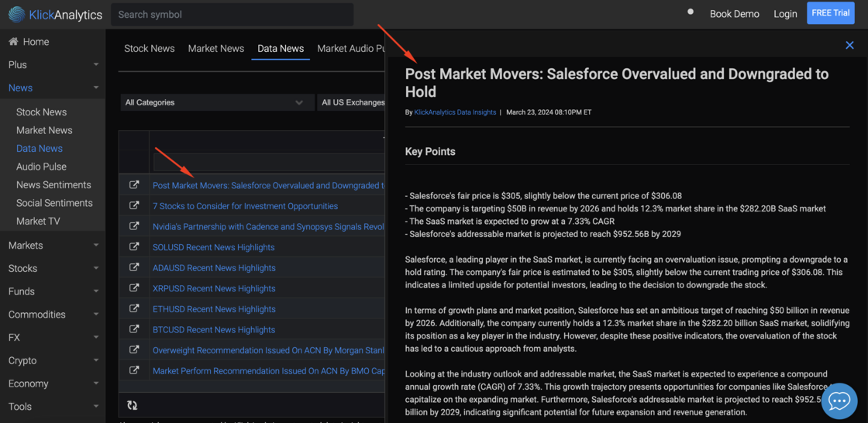Switch to the Market Audio Pulse tab

[350, 49]
